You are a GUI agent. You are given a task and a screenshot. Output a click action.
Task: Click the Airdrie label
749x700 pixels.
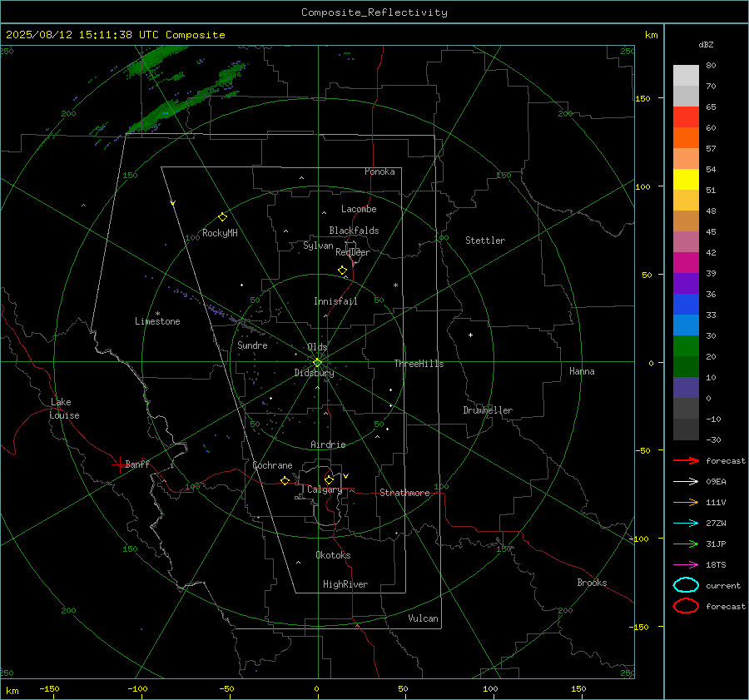[x=328, y=444]
